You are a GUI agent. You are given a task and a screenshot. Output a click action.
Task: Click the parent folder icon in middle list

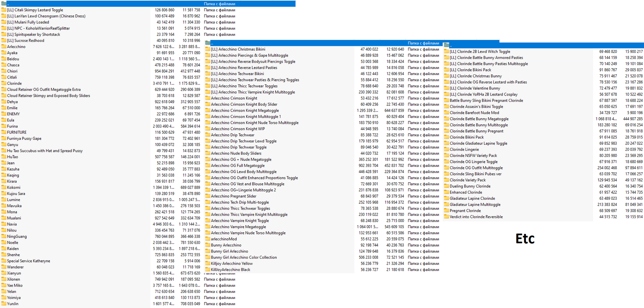point(208,43)
